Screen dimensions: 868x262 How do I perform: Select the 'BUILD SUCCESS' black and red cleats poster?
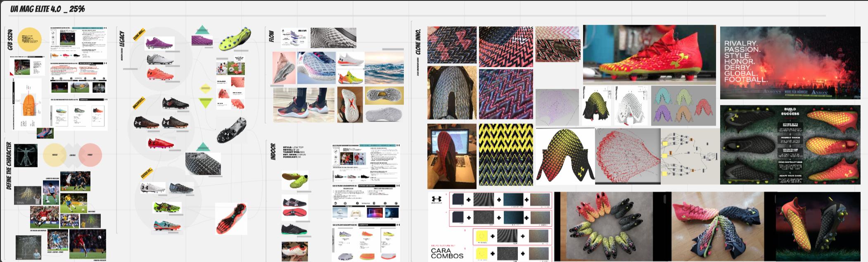pos(790,145)
